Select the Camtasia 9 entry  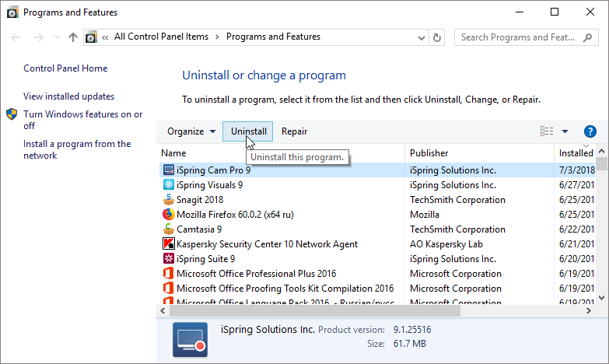pos(199,229)
